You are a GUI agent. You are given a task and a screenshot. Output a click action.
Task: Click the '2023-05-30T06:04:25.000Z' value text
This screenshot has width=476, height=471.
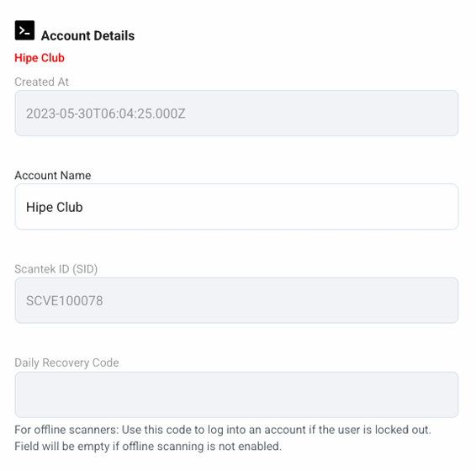106,114
